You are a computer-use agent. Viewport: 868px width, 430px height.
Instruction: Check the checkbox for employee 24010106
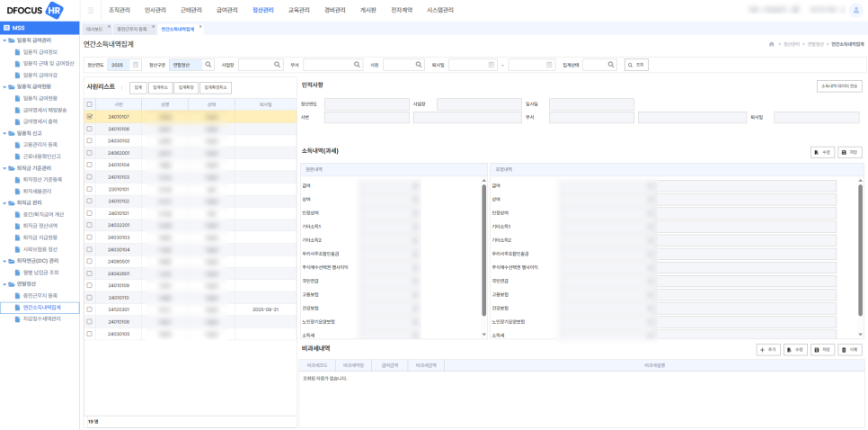coord(89,129)
